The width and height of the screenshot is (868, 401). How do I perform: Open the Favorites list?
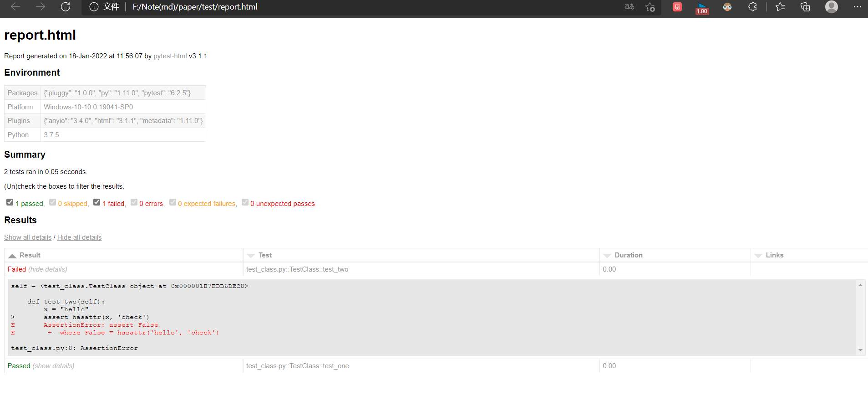780,7
